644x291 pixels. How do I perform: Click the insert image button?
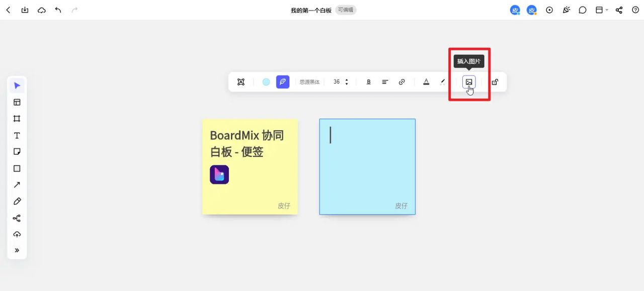click(469, 82)
